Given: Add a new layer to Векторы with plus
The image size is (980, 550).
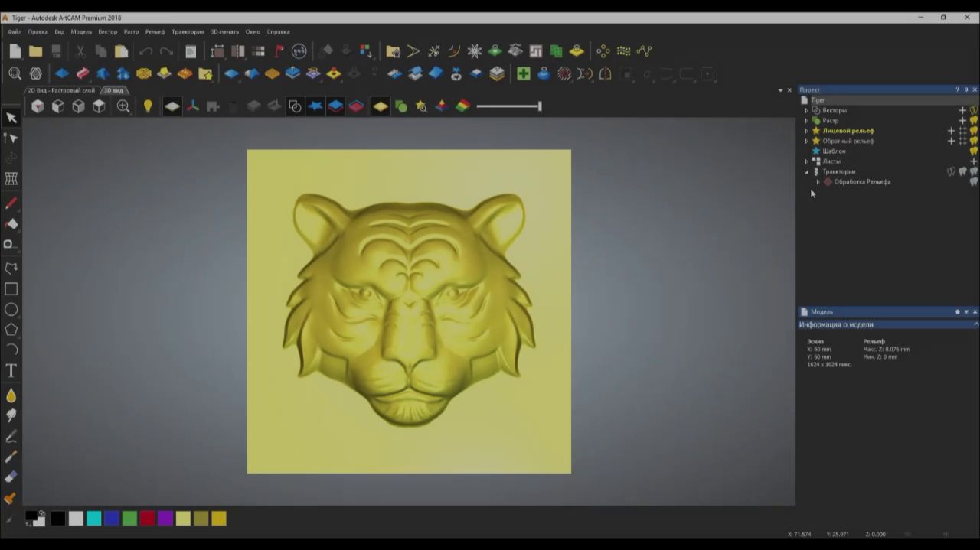Looking at the screenshot, I should 962,110.
